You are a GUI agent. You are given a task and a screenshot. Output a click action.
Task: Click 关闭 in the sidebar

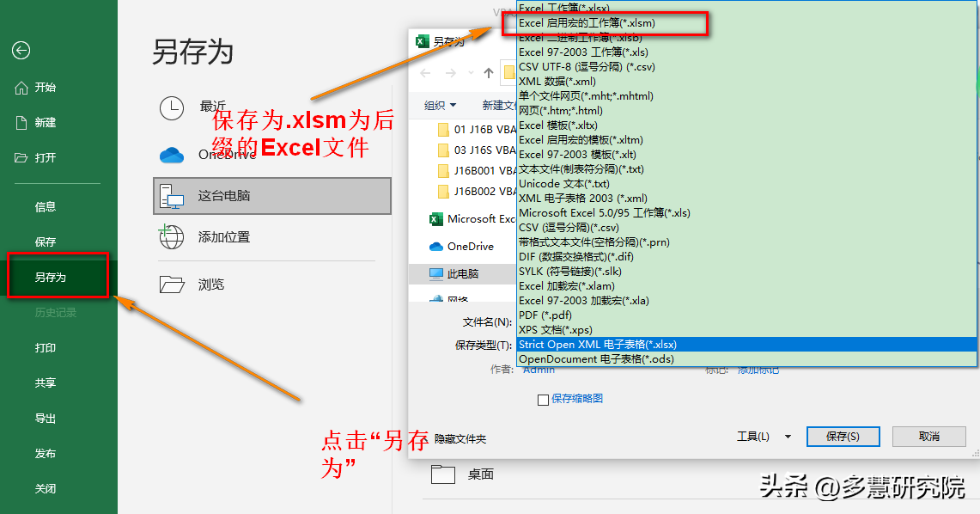pos(45,488)
